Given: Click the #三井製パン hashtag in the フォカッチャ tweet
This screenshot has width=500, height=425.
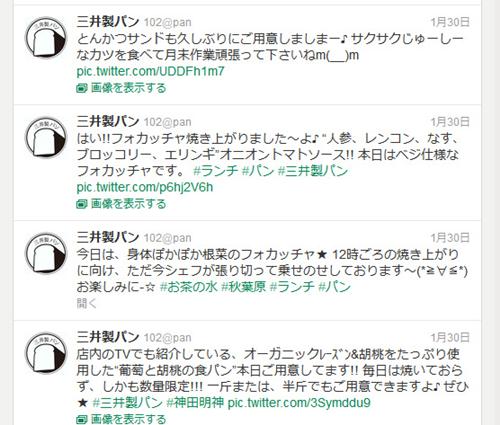Looking at the screenshot, I should tap(313, 171).
